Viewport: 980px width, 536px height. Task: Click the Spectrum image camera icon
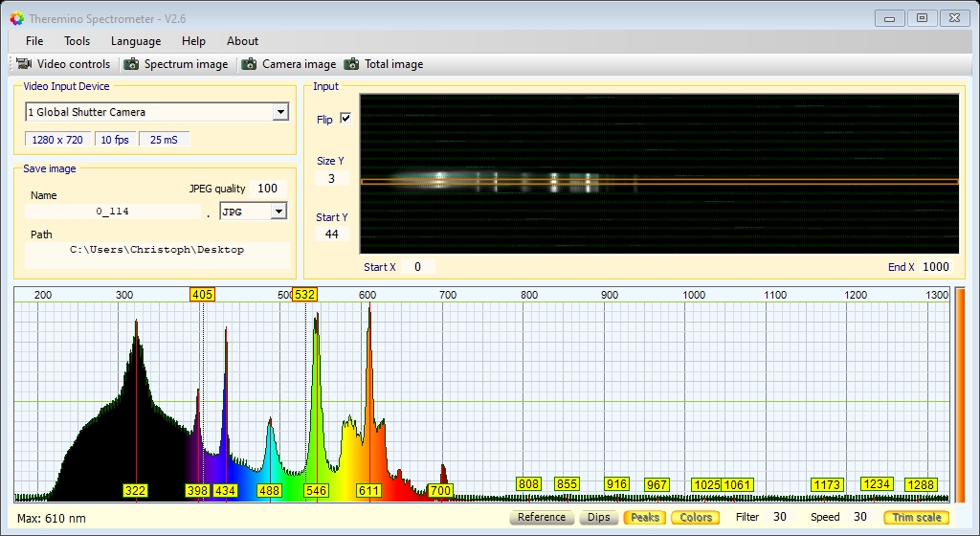131,64
